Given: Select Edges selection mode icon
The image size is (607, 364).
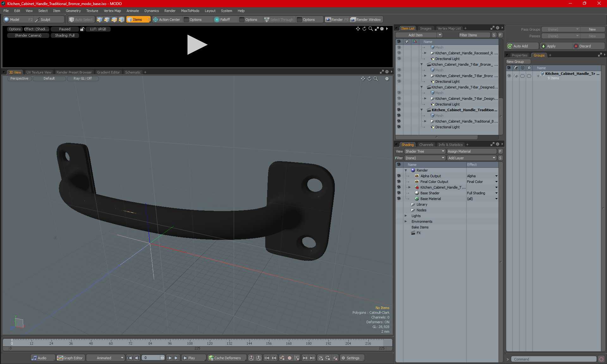Looking at the screenshot, I should point(107,20).
